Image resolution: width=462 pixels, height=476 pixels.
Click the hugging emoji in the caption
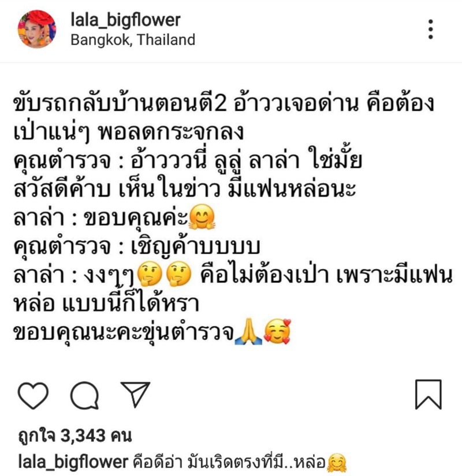pos(337,463)
